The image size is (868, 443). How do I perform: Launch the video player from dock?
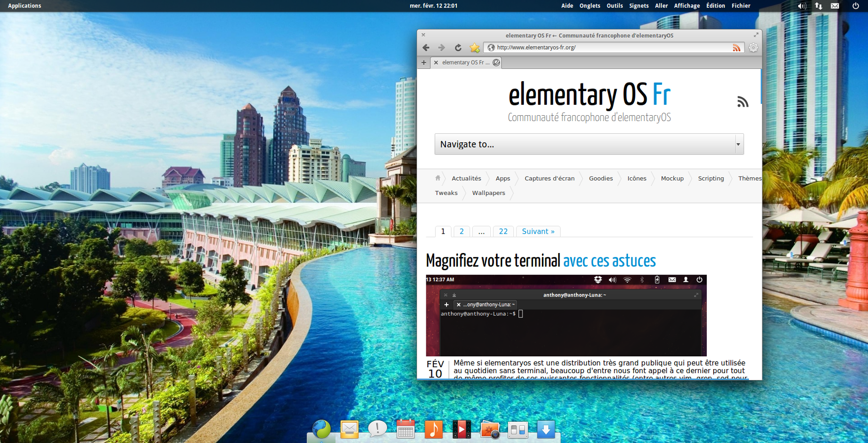462,429
